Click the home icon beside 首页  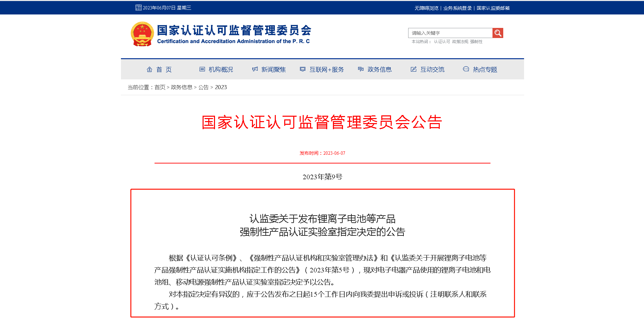coord(149,69)
